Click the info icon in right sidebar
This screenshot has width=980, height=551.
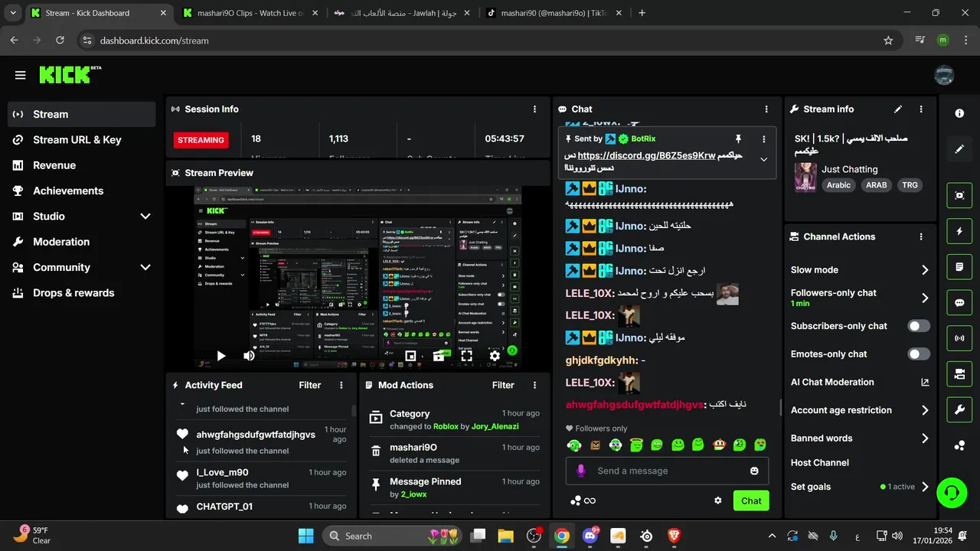[x=959, y=113]
